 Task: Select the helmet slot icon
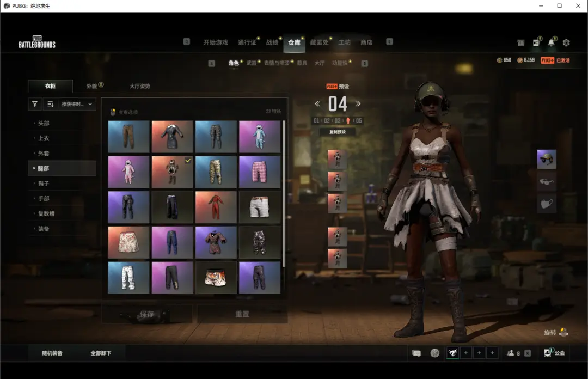[x=547, y=160]
